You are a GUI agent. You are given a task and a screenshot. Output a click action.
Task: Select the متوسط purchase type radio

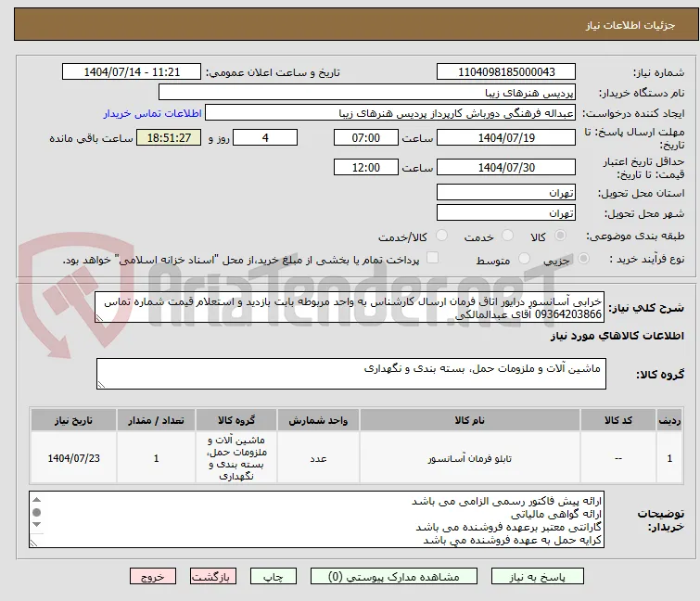pyautogui.click(x=524, y=259)
